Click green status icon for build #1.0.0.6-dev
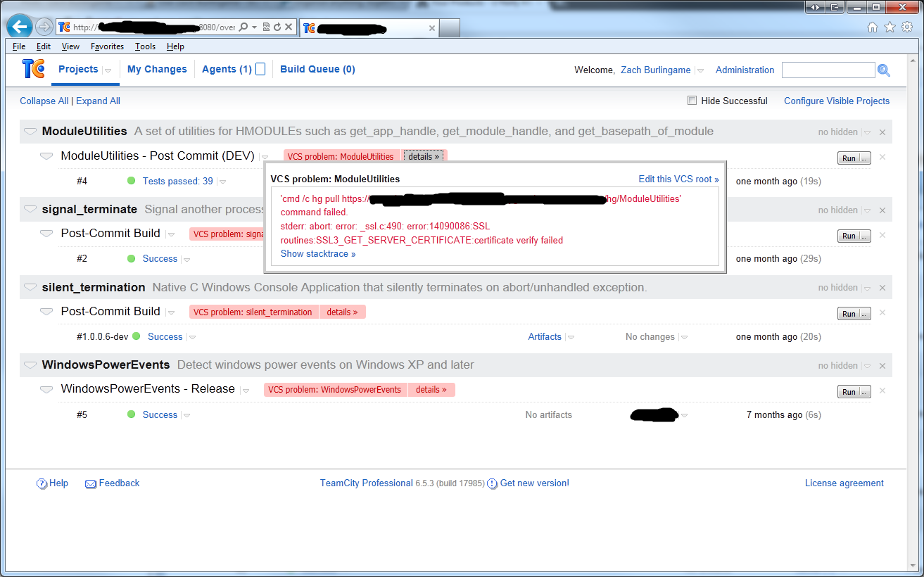 tap(137, 336)
